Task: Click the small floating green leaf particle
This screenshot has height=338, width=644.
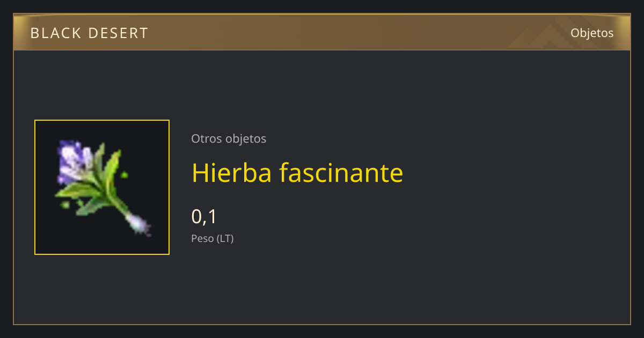Action: click(x=125, y=174)
